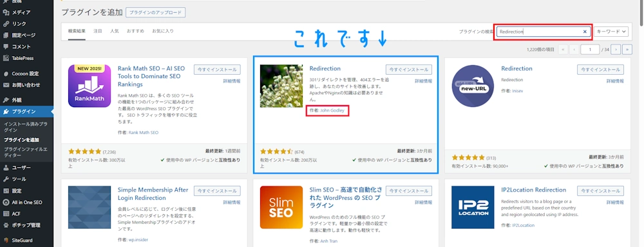The width and height of the screenshot is (644, 247).
Task: Open Anh Tran author link
Action: click(x=328, y=241)
